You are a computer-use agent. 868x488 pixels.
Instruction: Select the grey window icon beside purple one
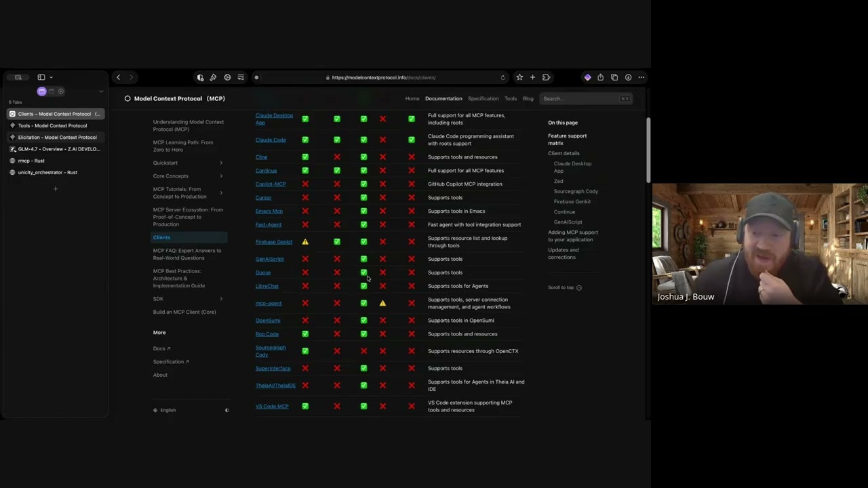51,91
